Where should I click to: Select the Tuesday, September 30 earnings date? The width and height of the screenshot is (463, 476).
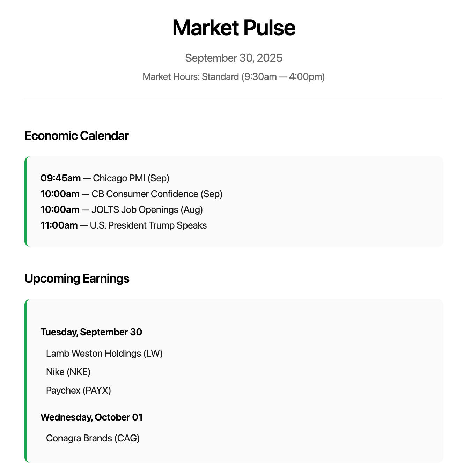click(x=91, y=332)
